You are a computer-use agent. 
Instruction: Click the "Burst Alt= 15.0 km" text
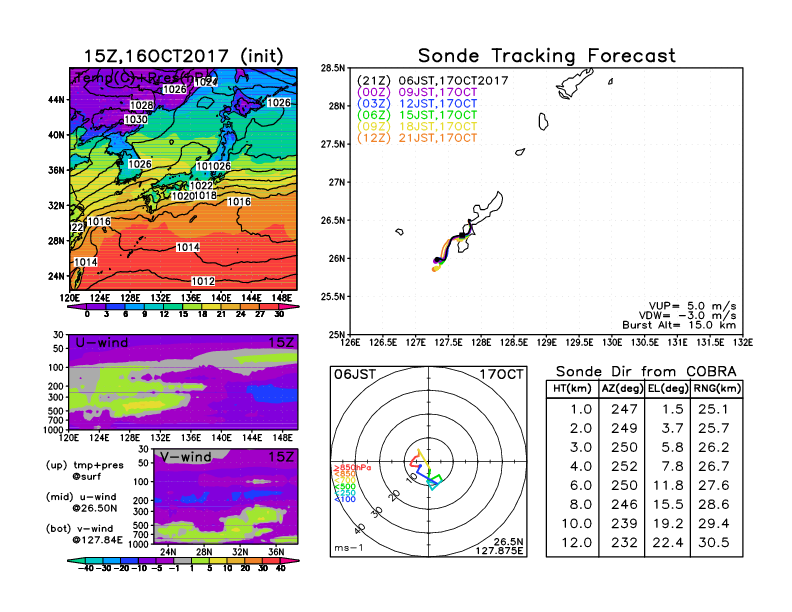679,325
